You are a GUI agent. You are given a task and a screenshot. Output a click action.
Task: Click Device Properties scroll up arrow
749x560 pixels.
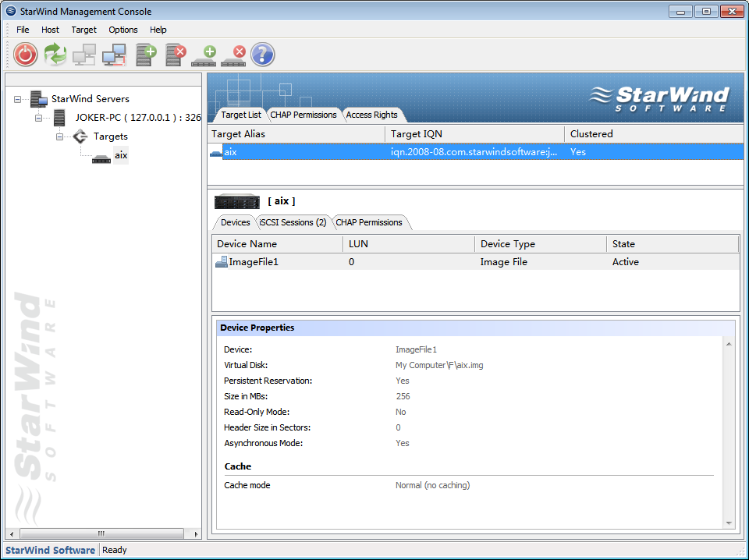[x=729, y=344]
